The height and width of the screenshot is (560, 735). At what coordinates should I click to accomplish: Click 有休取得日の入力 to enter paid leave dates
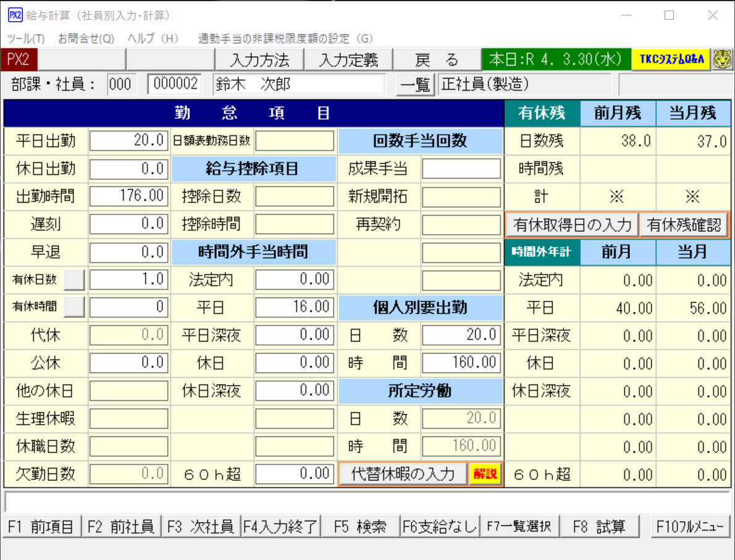pos(571,225)
